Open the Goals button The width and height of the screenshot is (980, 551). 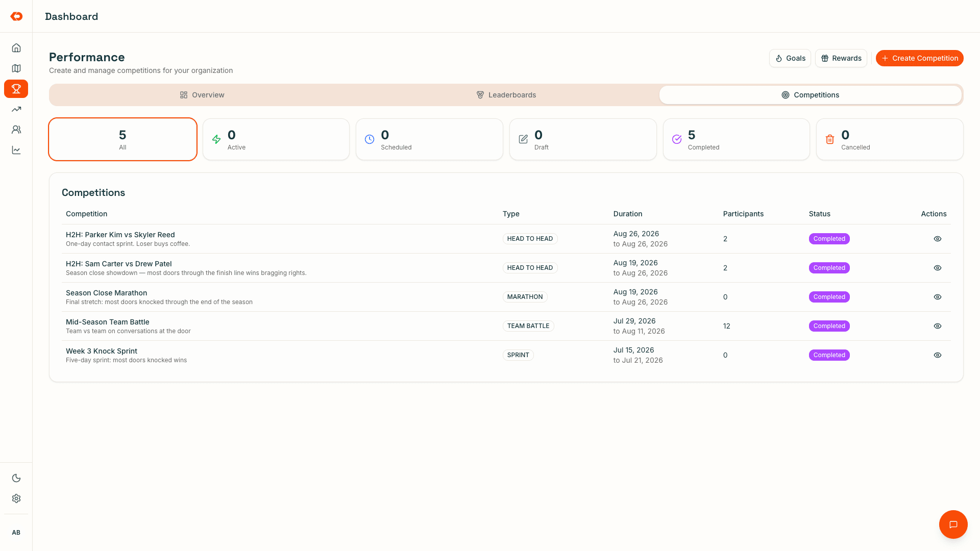tap(790, 58)
